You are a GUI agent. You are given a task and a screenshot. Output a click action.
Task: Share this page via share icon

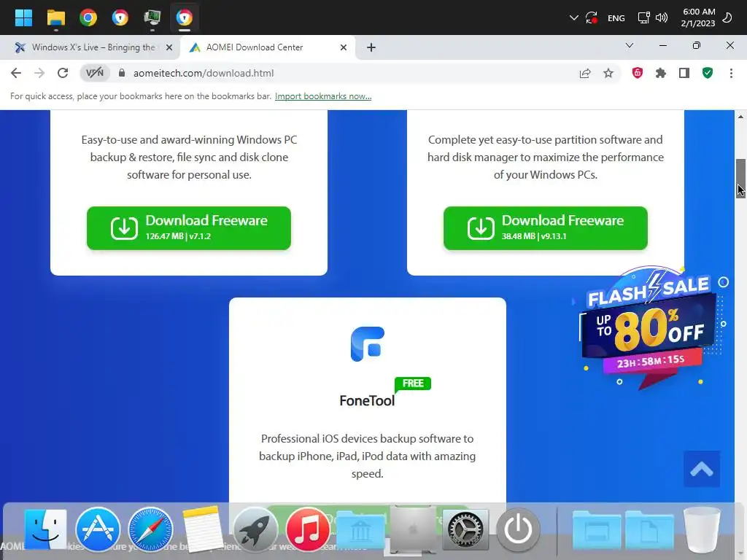click(585, 73)
